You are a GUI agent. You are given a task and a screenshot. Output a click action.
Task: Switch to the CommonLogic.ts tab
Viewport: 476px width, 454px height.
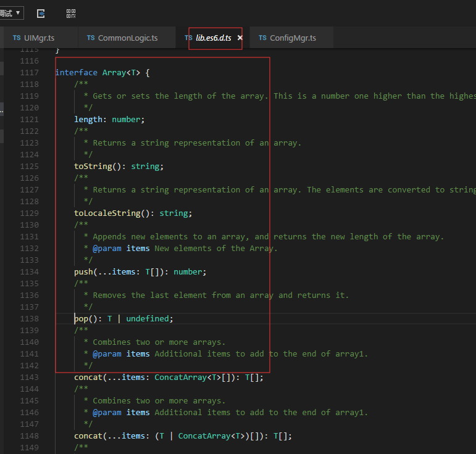(x=127, y=38)
